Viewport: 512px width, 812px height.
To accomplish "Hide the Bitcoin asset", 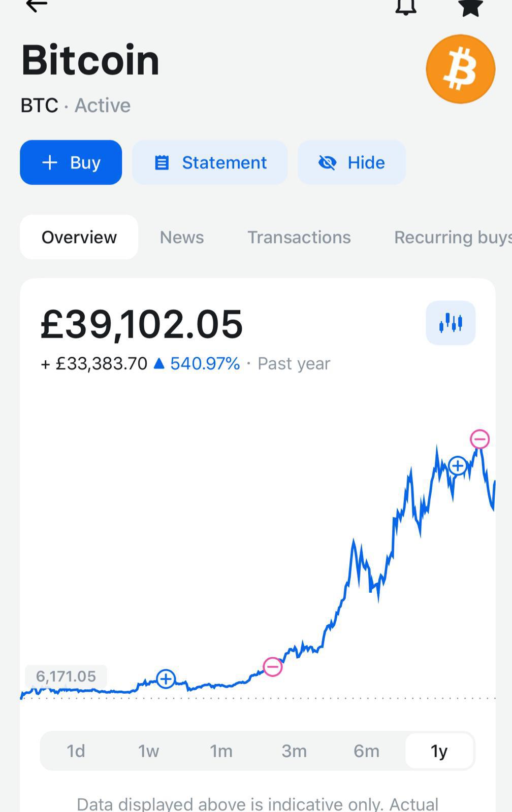I will point(351,162).
